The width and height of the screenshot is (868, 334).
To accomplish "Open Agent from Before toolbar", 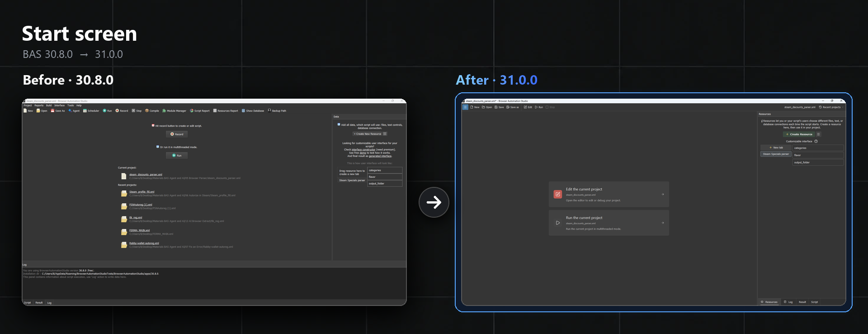I will pos(74,110).
